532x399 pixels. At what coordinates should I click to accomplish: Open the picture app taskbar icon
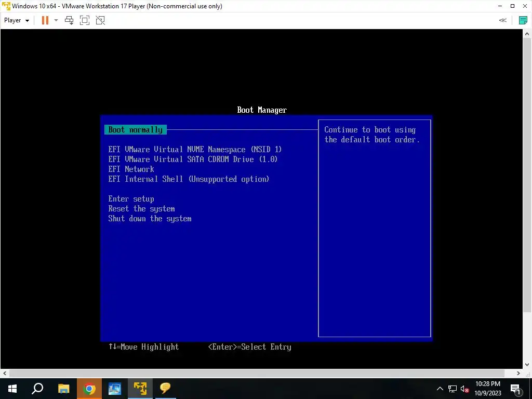[x=115, y=389]
